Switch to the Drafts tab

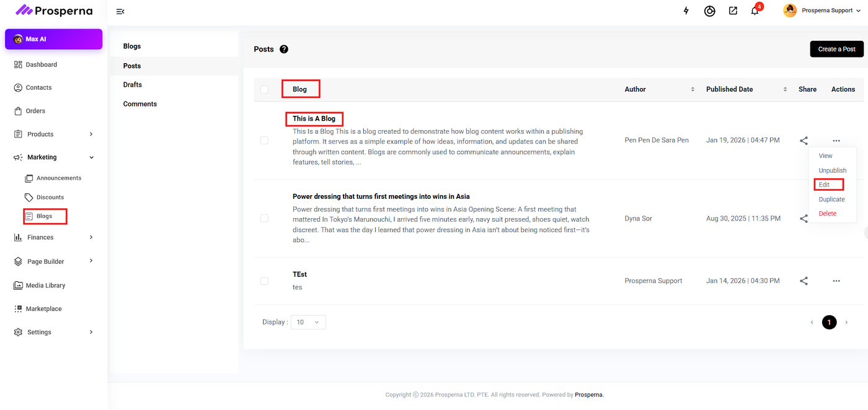coord(133,85)
